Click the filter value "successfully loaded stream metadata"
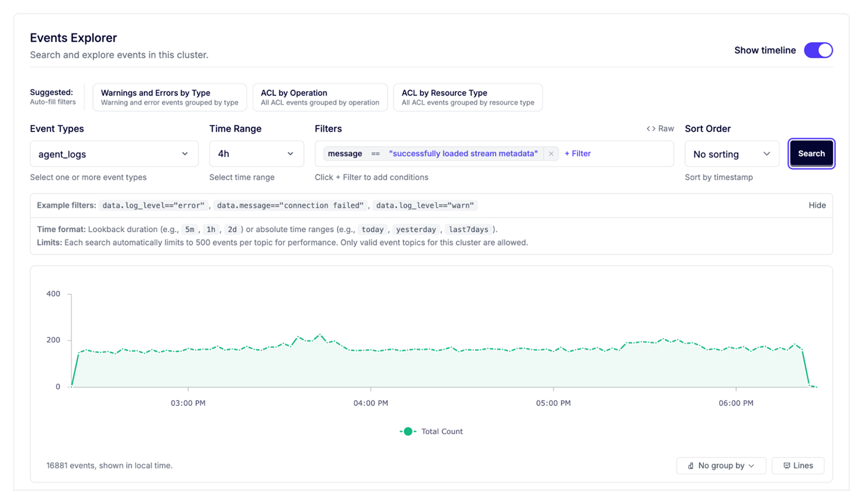The image size is (863, 504). coord(463,154)
